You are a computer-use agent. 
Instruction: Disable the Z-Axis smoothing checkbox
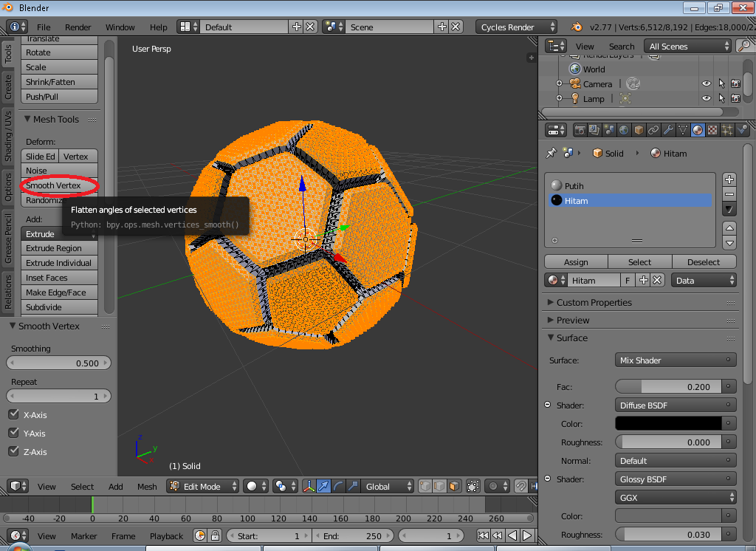[x=12, y=451]
